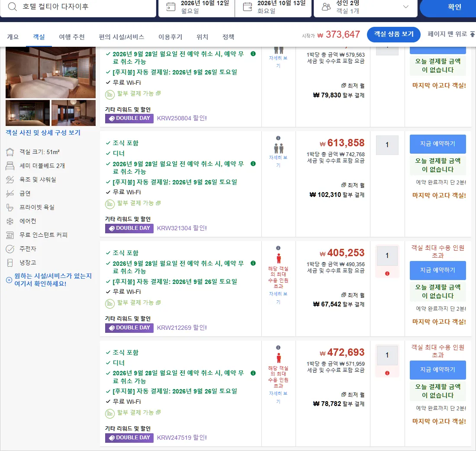Click 지금 예약하기 for ₩405,253 offer

(437, 270)
